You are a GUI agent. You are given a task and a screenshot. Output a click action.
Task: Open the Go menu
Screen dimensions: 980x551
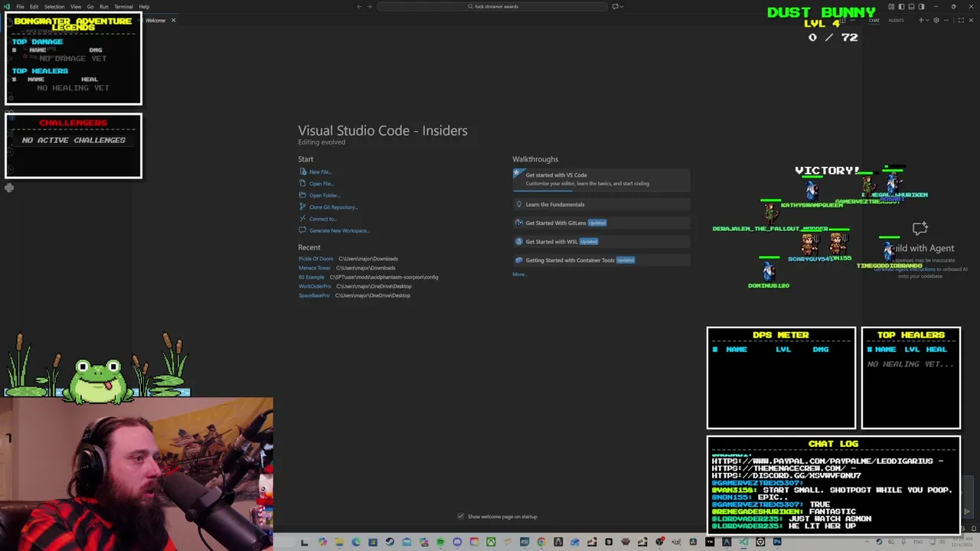pyautogui.click(x=90, y=6)
